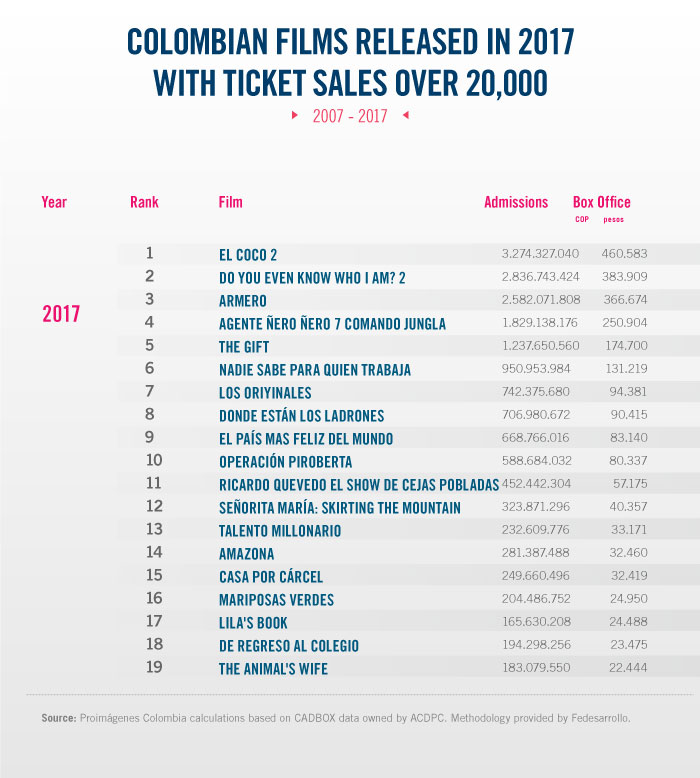Click the Admissions column header
Screen dimensions: 700x778
point(516,202)
